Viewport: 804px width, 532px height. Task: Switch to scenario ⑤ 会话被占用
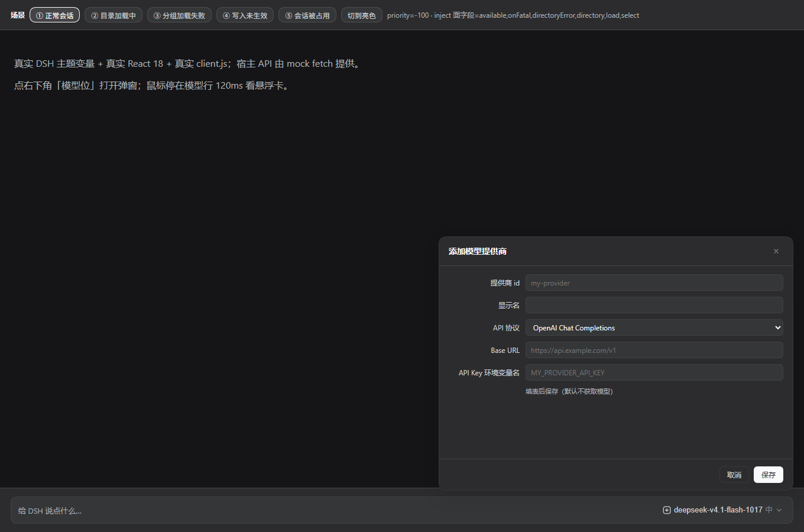307,15
